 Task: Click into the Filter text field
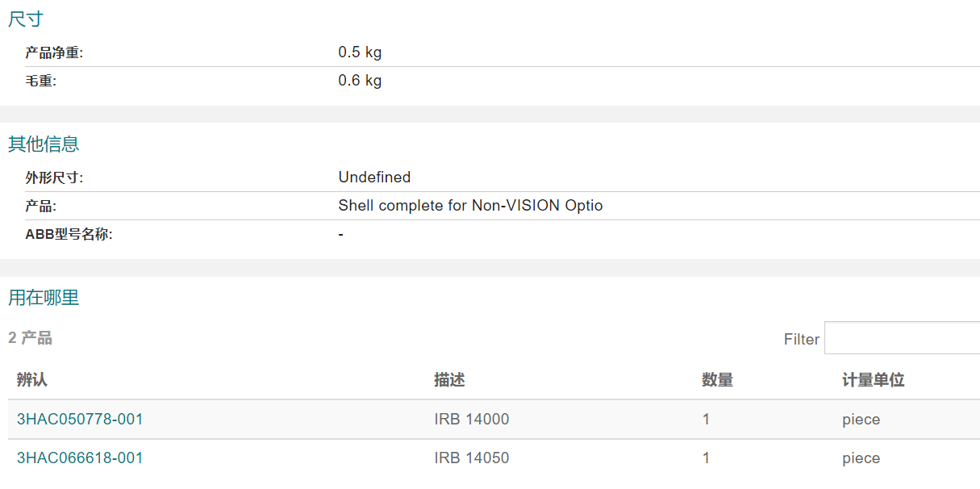coord(902,338)
